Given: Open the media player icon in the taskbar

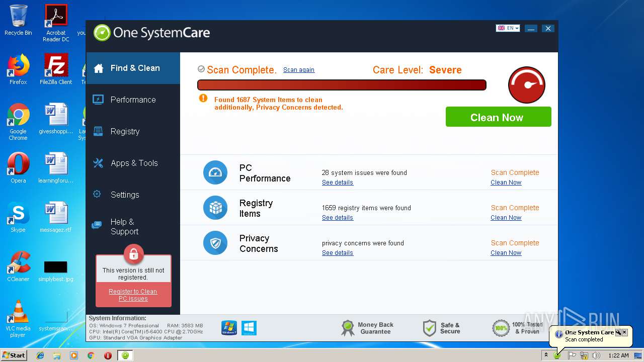Looking at the screenshot, I should coord(74,355).
